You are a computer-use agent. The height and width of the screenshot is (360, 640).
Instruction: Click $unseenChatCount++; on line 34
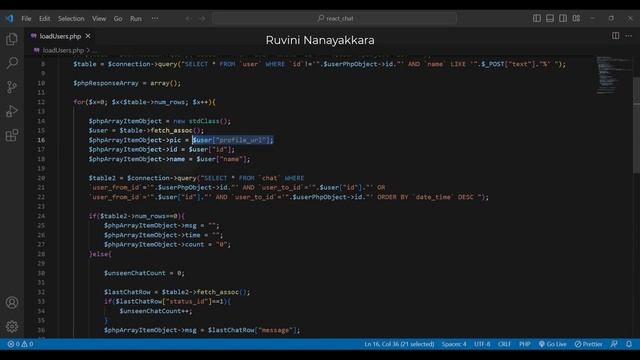coord(156,311)
